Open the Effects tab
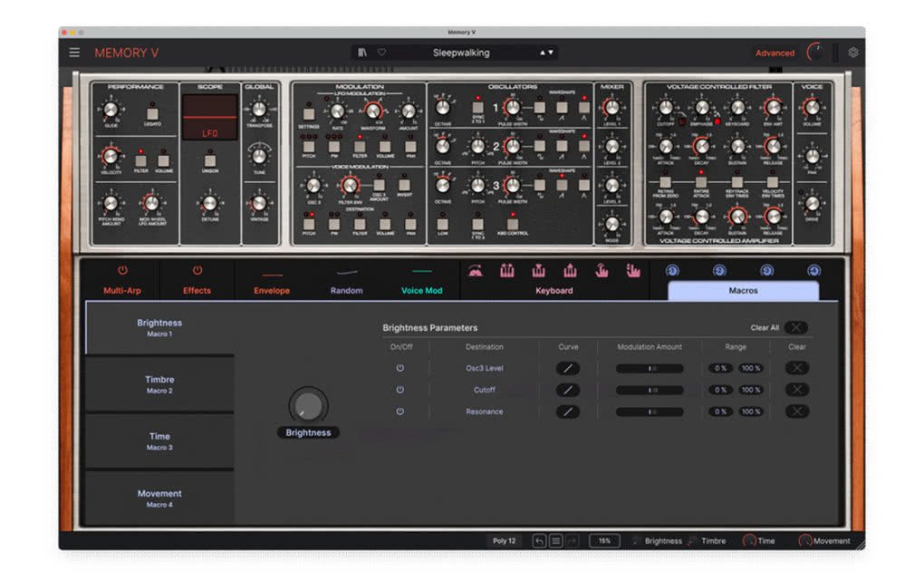Viewport: 924px width, 581px height. (x=197, y=280)
